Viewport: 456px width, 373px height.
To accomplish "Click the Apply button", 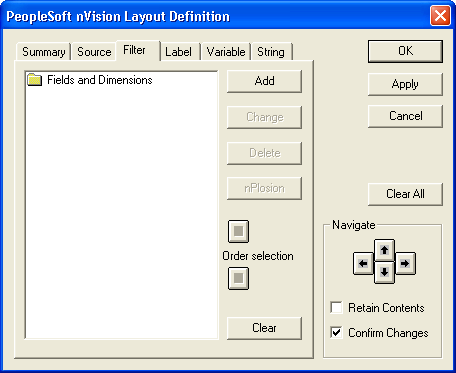I will point(405,84).
